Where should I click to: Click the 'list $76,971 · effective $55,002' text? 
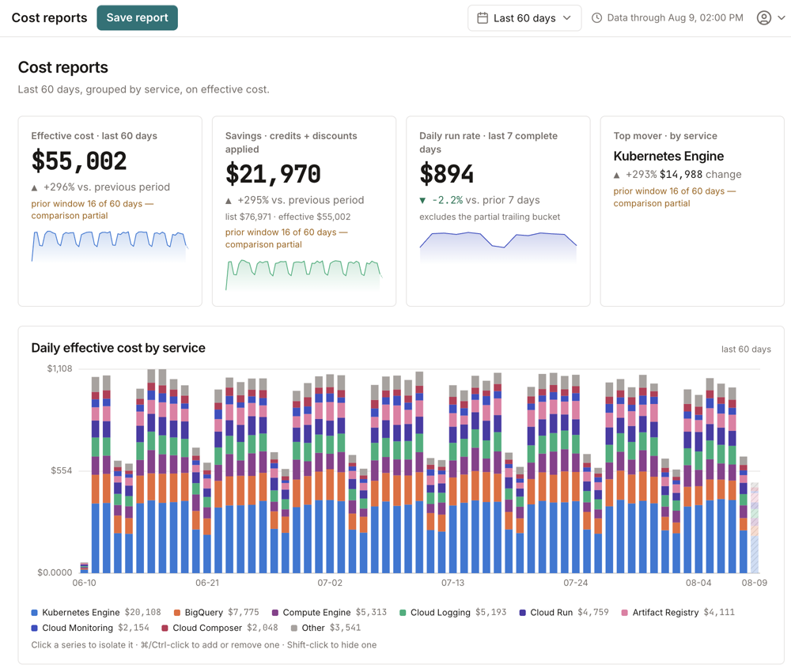pyautogui.click(x=288, y=217)
